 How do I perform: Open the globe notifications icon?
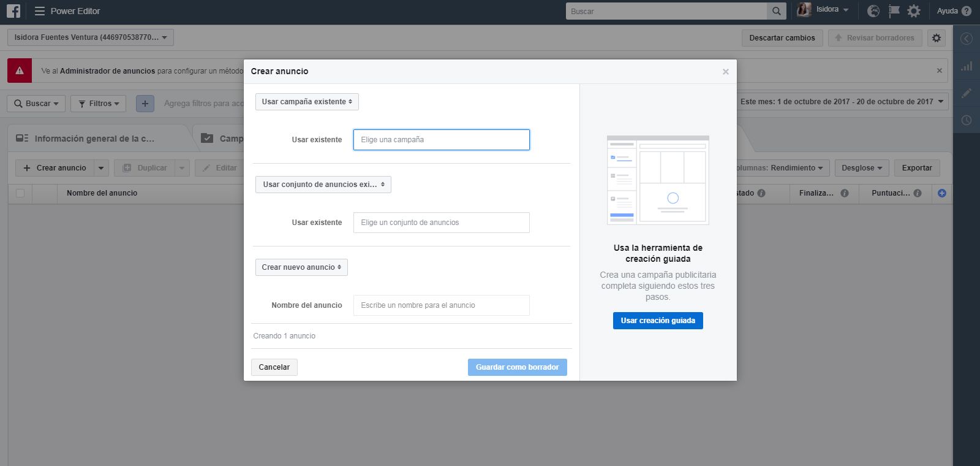(x=874, y=11)
